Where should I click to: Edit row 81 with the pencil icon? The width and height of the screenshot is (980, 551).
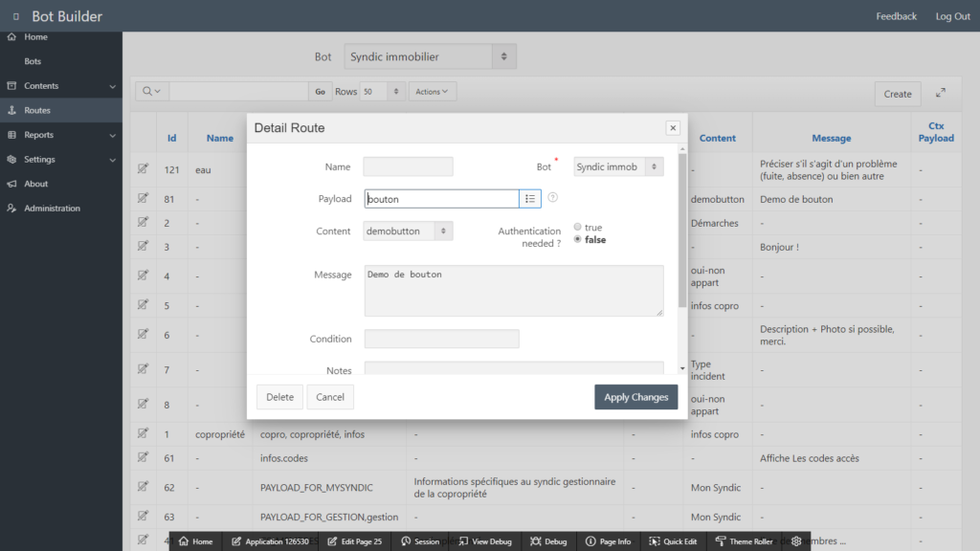(x=144, y=198)
